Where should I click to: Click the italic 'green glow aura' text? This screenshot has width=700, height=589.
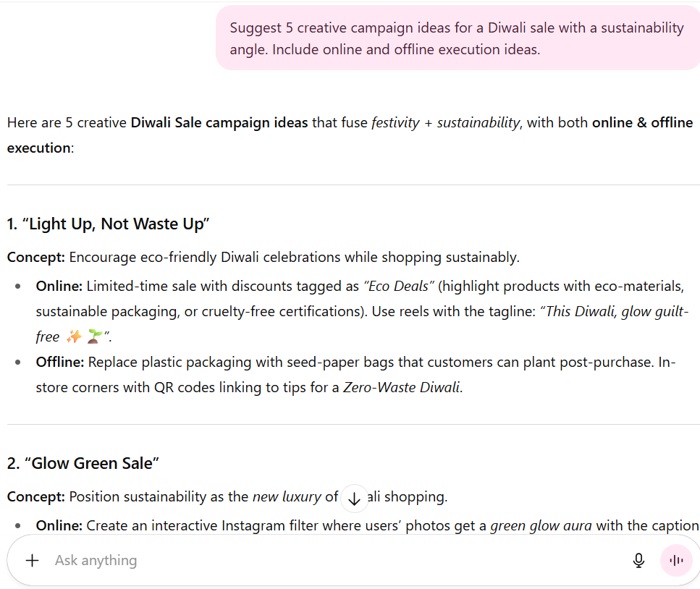[x=541, y=526]
